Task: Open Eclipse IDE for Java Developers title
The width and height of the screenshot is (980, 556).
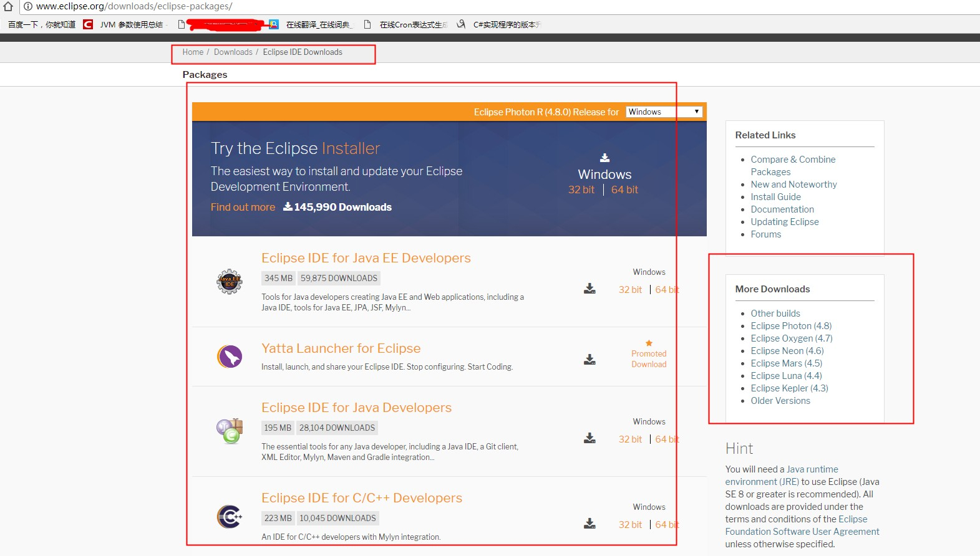Action: click(356, 408)
